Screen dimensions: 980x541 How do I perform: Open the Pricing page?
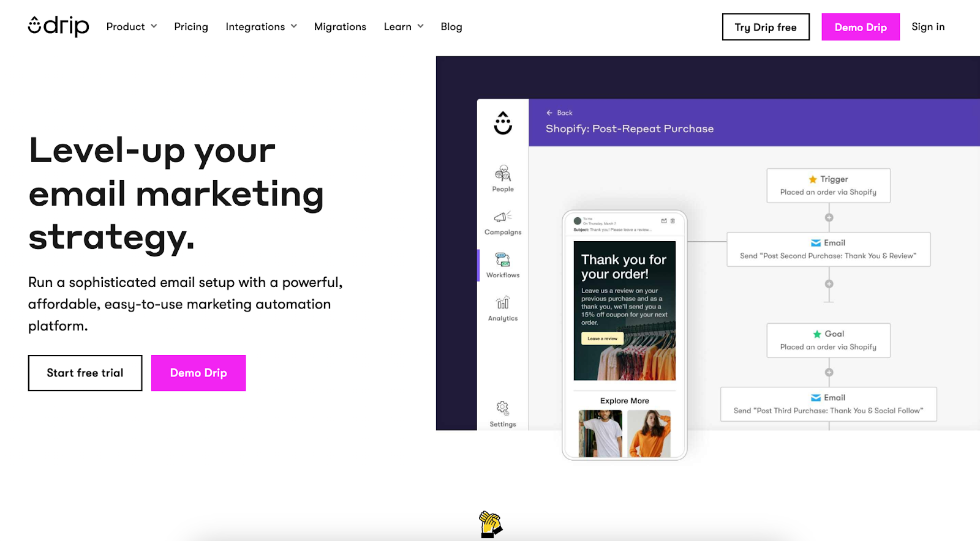191,26
